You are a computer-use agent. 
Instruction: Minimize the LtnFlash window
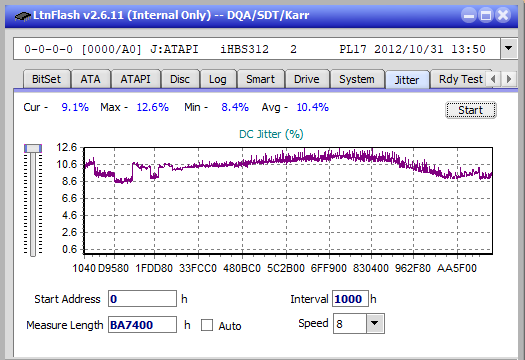click(469, 15)
